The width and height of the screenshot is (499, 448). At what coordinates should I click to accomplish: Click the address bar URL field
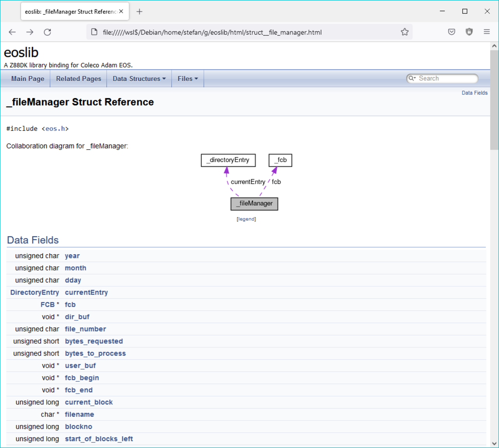[249, 32]
